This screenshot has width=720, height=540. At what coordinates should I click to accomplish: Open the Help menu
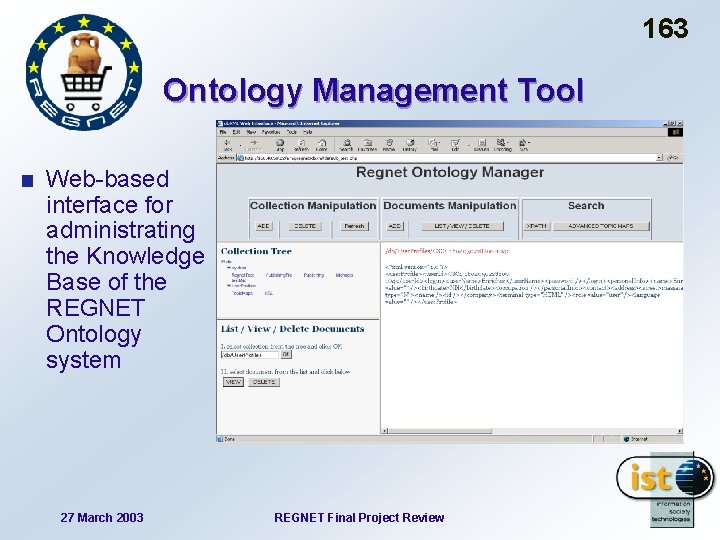pos(308,132)
